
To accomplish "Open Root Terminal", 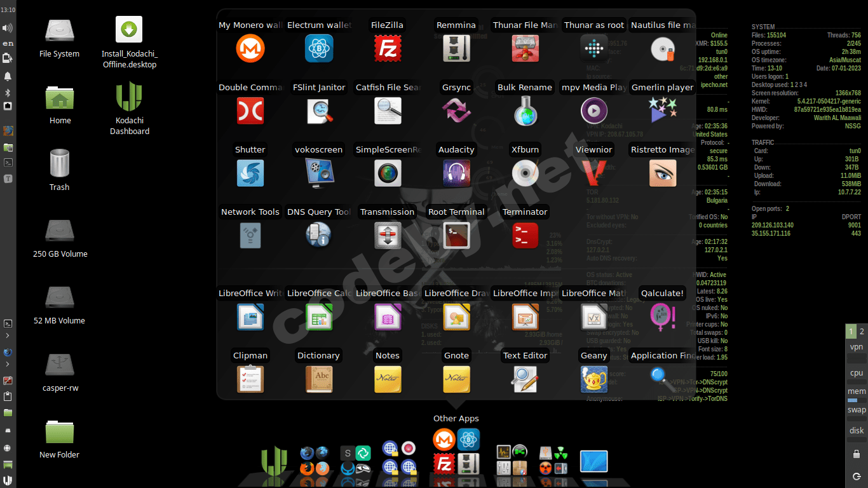I will tap(456, 235).
